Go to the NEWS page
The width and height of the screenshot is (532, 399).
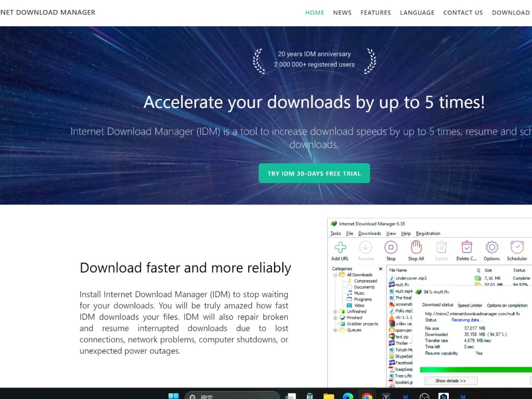coord(342,13)
